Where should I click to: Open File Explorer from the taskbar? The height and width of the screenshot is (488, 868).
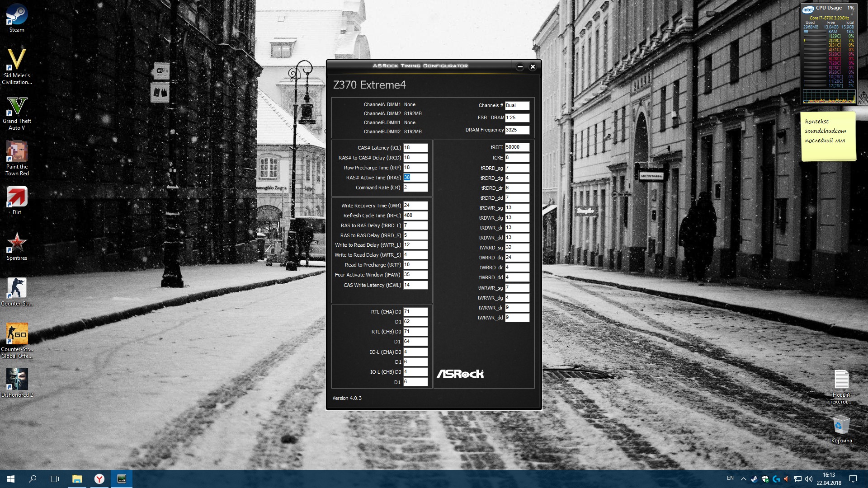click(77, 479)
